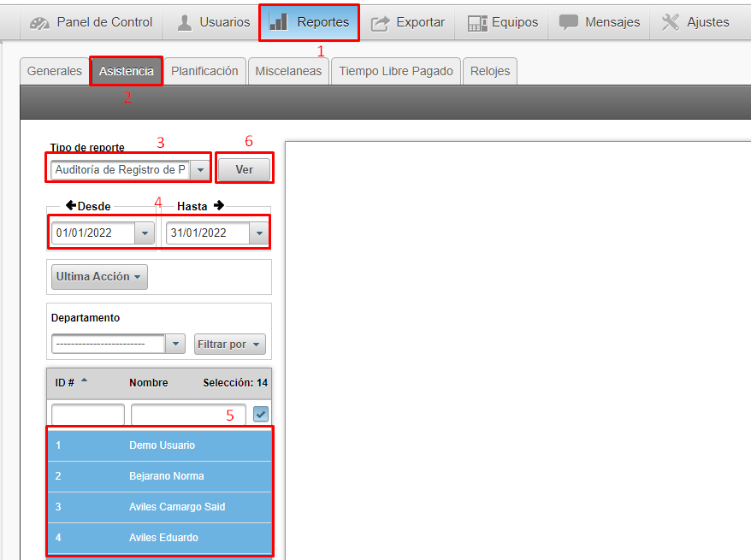Toggle the select-all users checkbox

click(261, 415)
